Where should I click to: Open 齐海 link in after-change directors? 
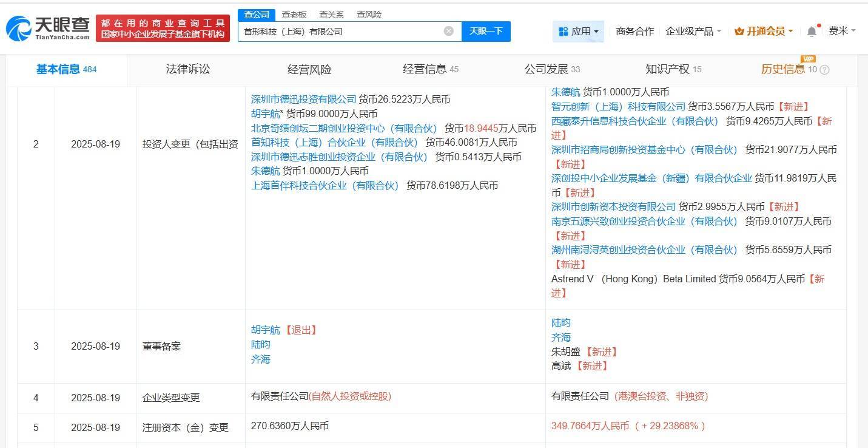point(561,338)
